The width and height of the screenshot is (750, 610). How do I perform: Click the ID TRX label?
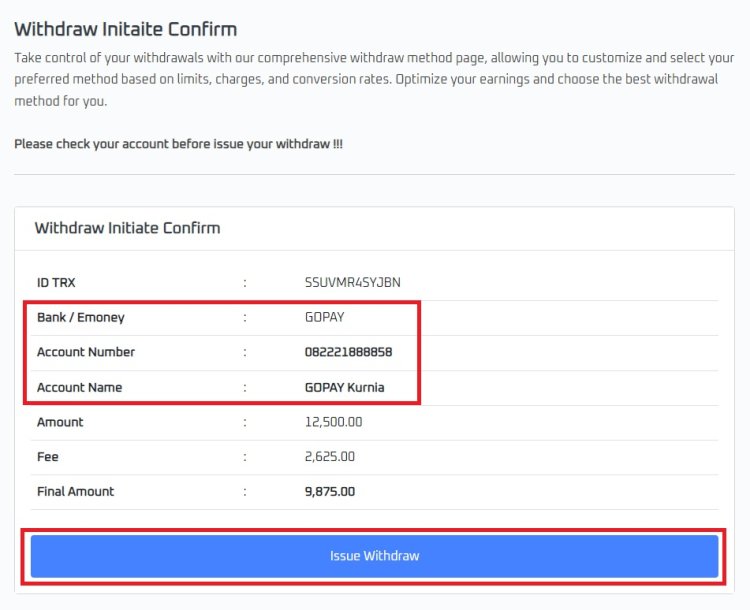[56, 283]
